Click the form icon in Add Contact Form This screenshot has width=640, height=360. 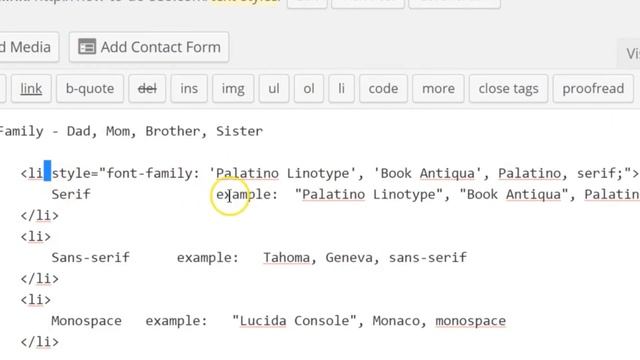[x=87, y=47]
